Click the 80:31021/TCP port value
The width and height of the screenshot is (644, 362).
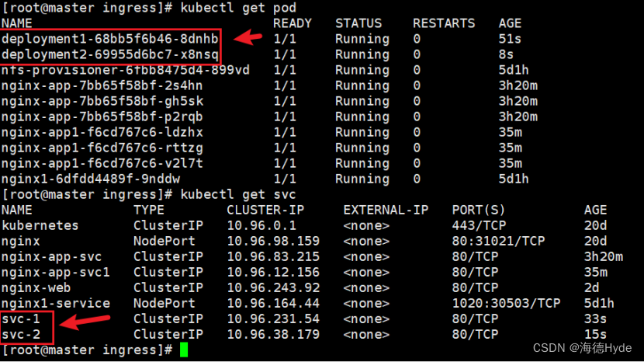point(498,241)
